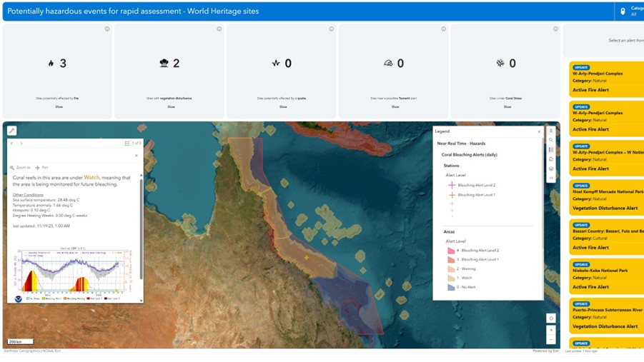Zoom out on the map
644x362 pixels.
tap(551, 339)
